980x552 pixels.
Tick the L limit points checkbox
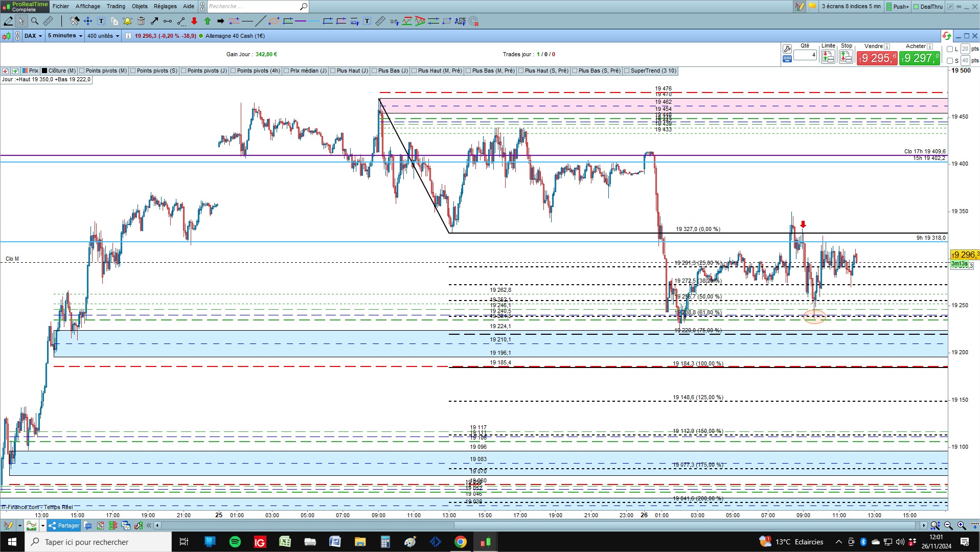click(x=950, y=49)
